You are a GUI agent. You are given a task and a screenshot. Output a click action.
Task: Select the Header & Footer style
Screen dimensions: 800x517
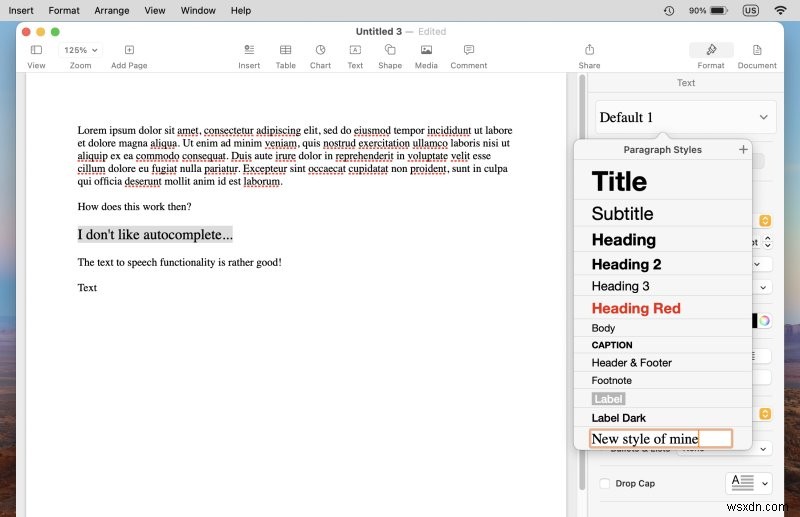pos(663,363)
